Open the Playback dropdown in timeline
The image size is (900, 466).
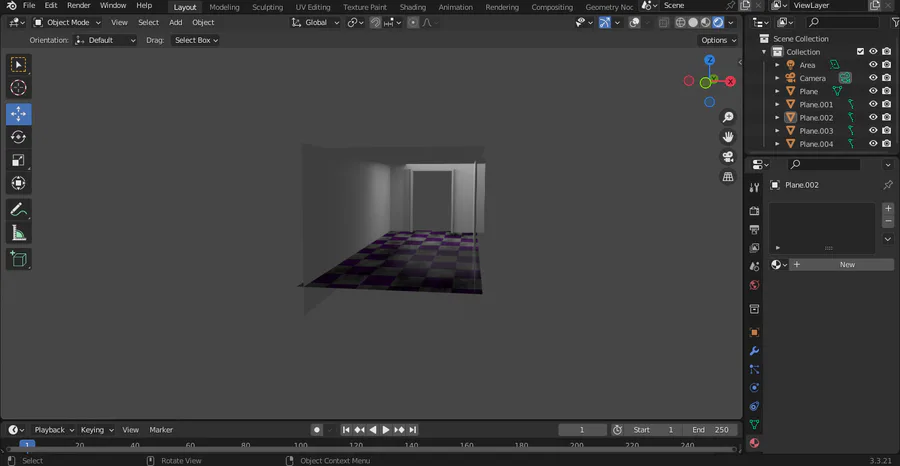[54, 430]
